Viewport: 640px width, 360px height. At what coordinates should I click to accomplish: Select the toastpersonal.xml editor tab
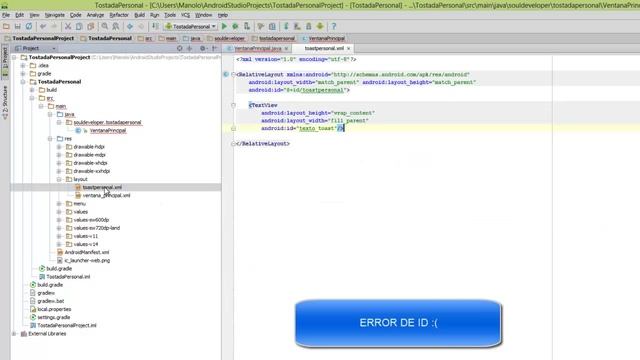324,48
